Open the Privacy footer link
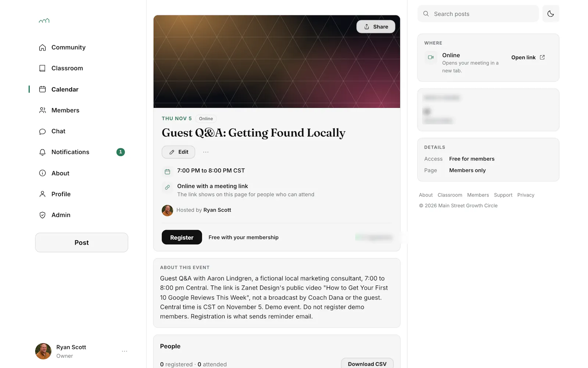This screenshot has height=368, width=588. point(526,195)
